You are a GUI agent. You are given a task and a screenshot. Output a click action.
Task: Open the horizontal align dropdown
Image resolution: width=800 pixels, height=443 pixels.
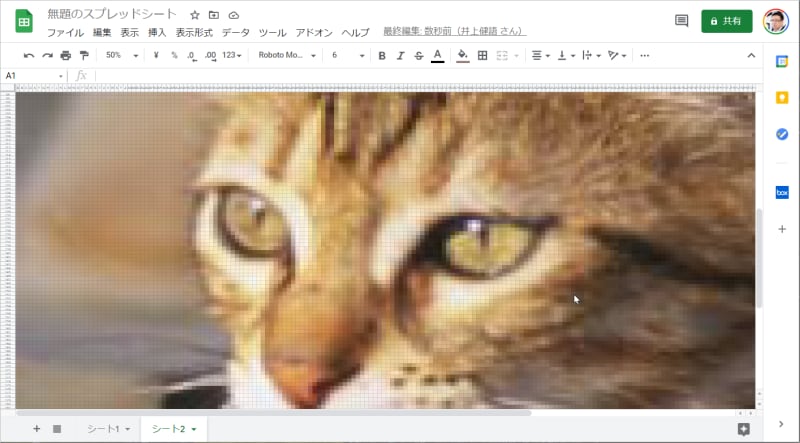(x=540, y=56)
